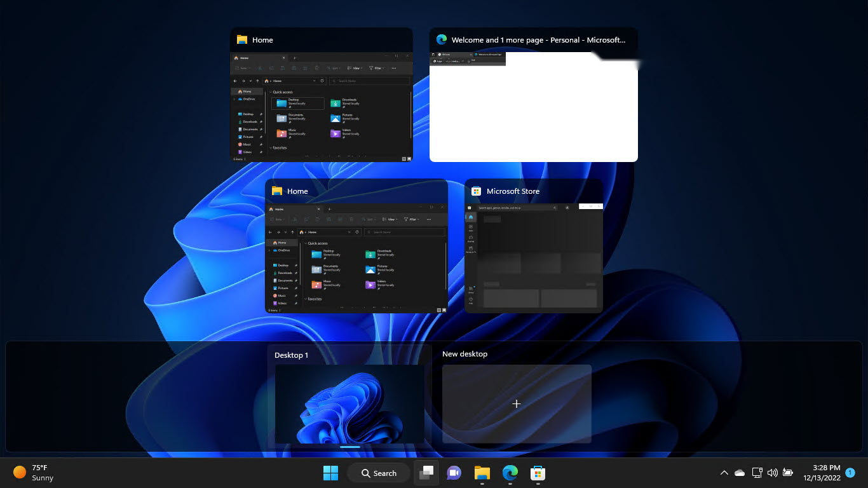Click the 'New desktop' label text

click(x=465, y=354)
